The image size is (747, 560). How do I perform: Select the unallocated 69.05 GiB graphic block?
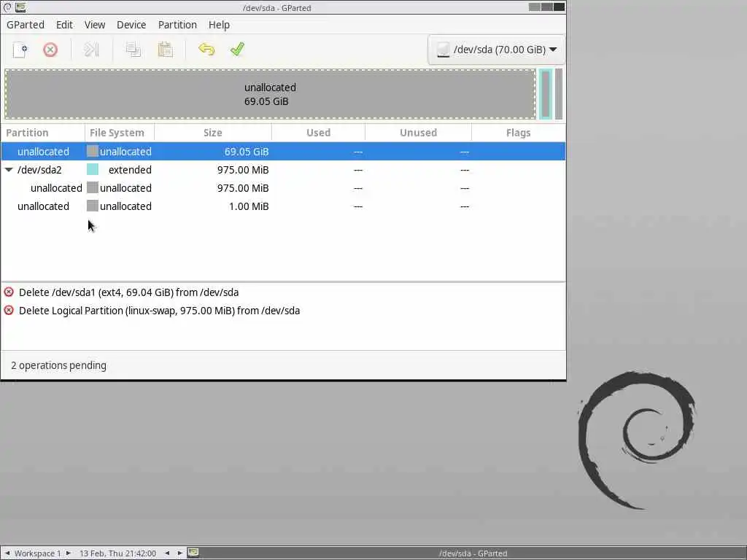click(x=270, y=94)
